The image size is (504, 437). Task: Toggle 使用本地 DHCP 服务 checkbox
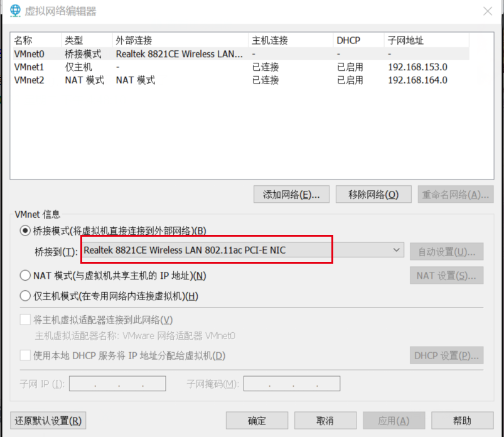pyautogui.click(x=25, y=355)
